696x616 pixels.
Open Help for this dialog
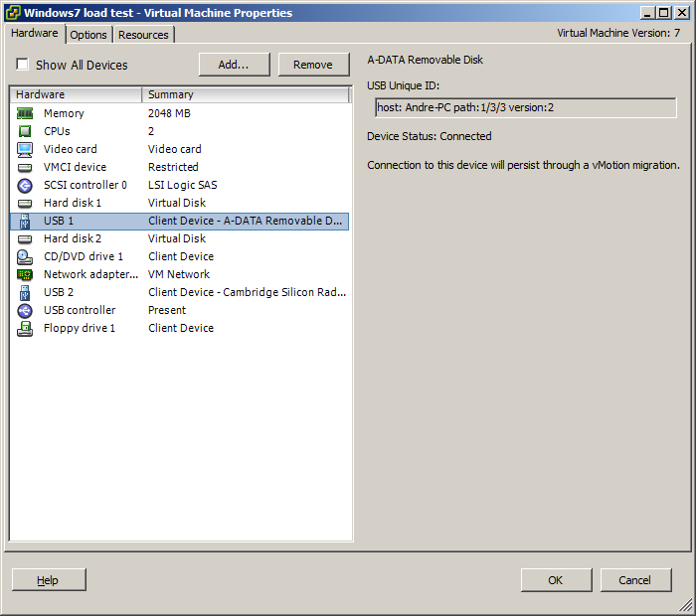(x=49, y=580)
